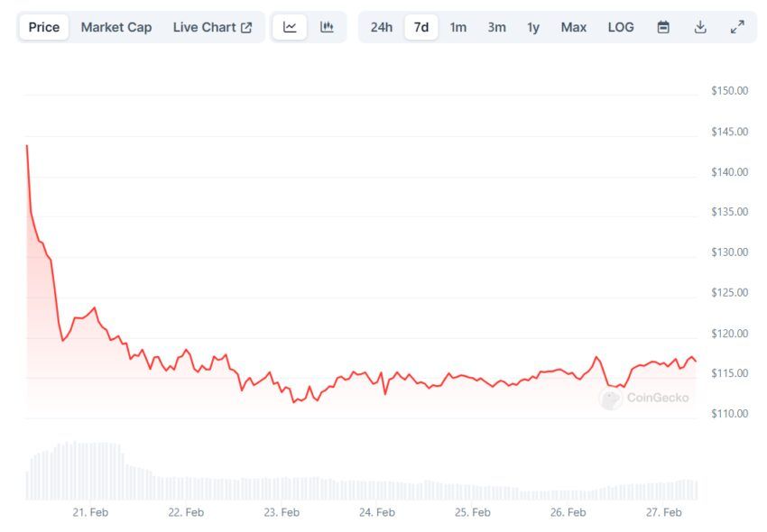Expand the chart to fullscreen
Viewport: 767px width, 532px height.
[737, 27]
